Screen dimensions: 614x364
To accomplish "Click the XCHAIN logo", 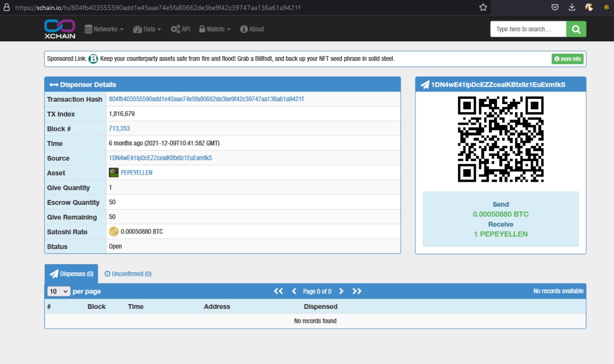I will pos(60,29).
